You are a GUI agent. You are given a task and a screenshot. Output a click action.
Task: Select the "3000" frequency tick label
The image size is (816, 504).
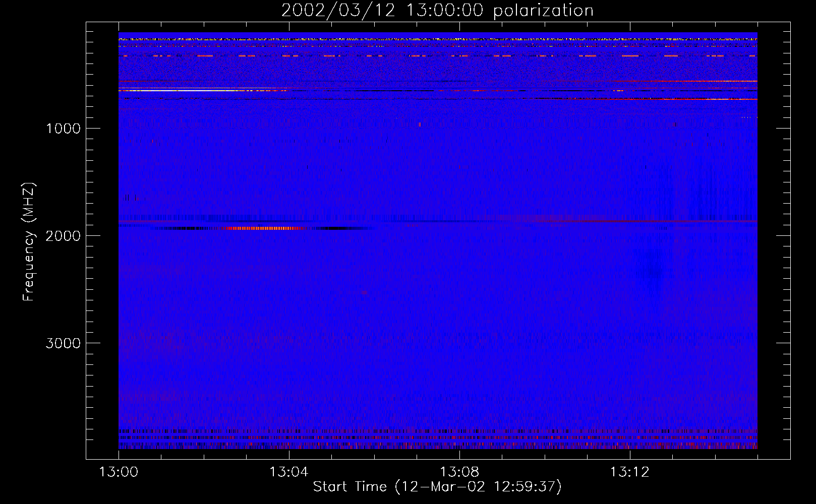63,343
